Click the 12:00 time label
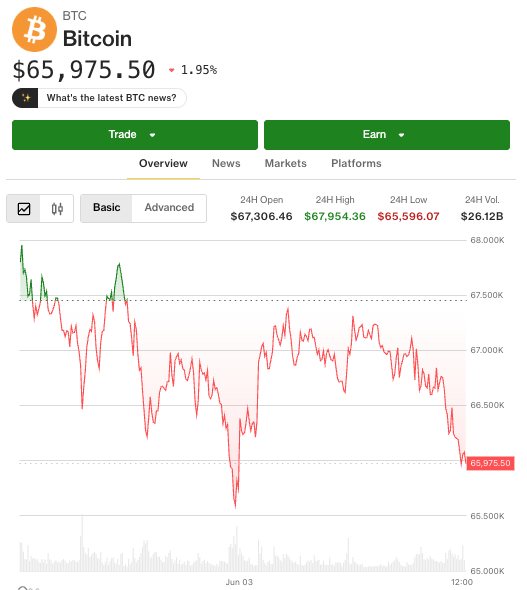The image size is (527, 590). click(462, 582)
